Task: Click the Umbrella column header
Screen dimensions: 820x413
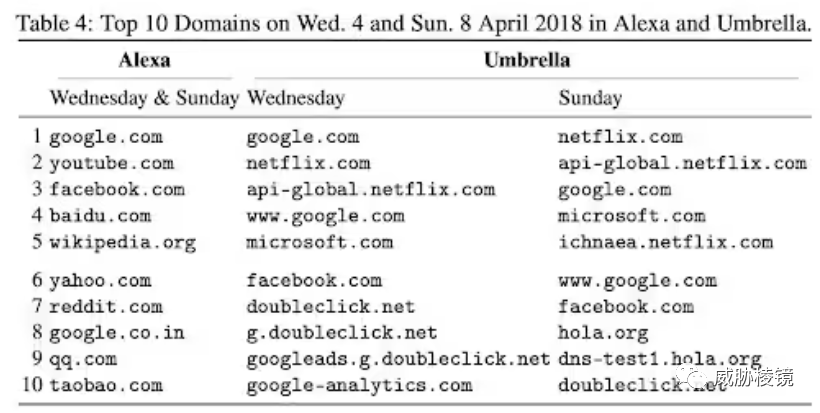Action: coord(526,61)
